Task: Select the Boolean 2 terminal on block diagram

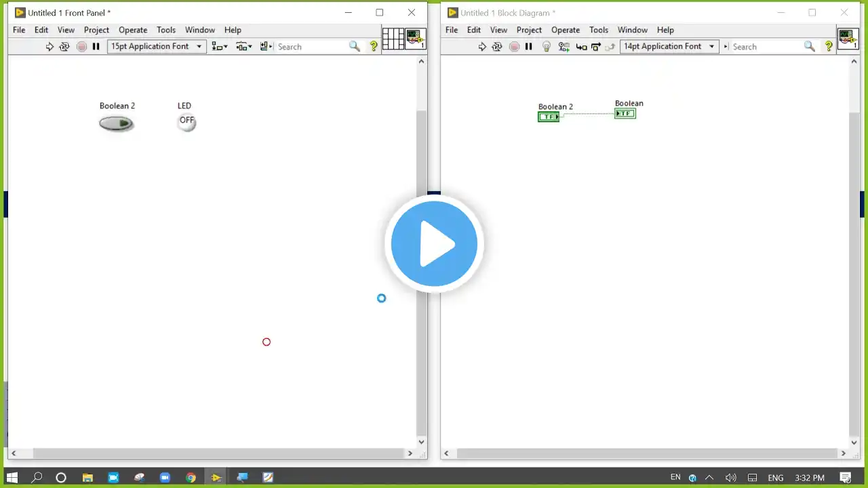Action: [549, 117]
